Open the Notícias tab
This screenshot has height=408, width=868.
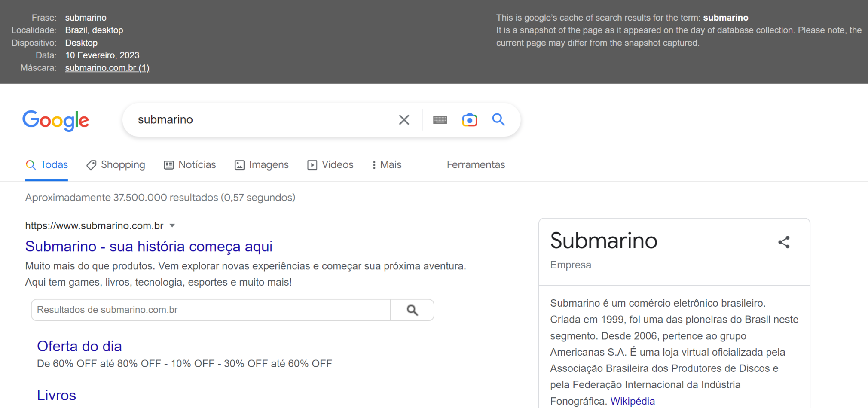(x=190, y=165)
